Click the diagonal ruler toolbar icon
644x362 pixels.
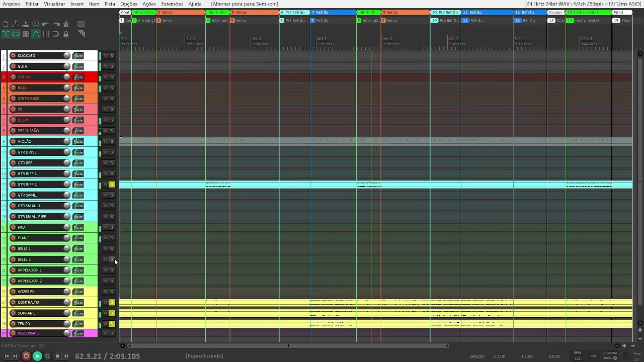click(82, 34)
